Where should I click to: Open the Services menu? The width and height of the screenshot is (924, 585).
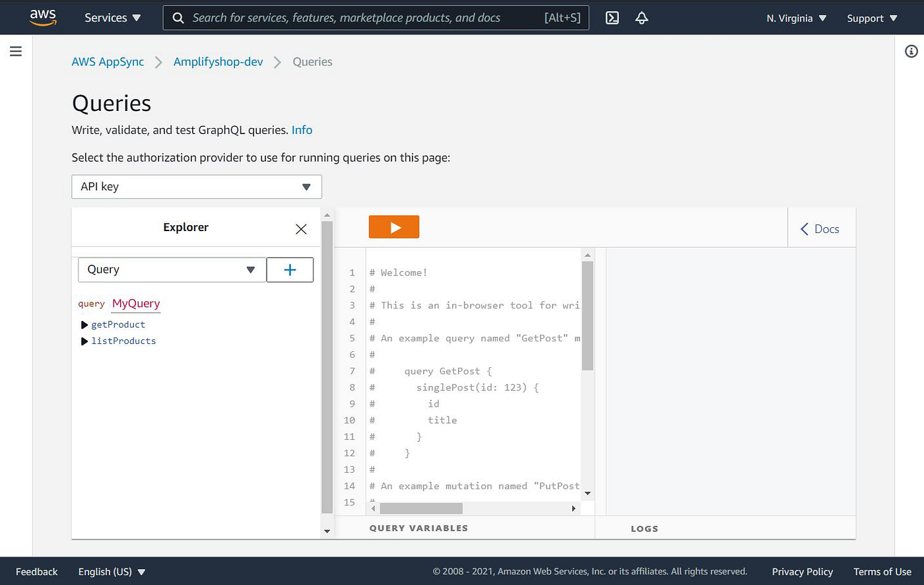click(x=112, y=18)
